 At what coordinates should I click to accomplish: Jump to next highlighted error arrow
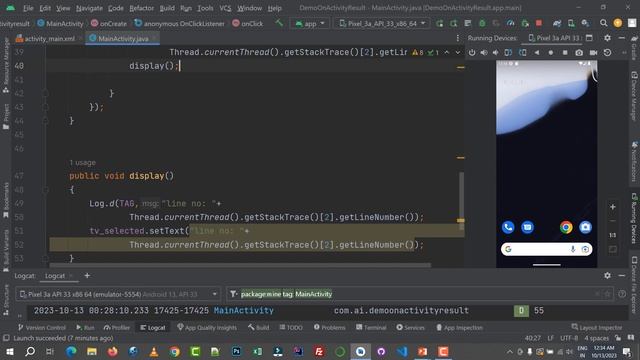(458, 52)
